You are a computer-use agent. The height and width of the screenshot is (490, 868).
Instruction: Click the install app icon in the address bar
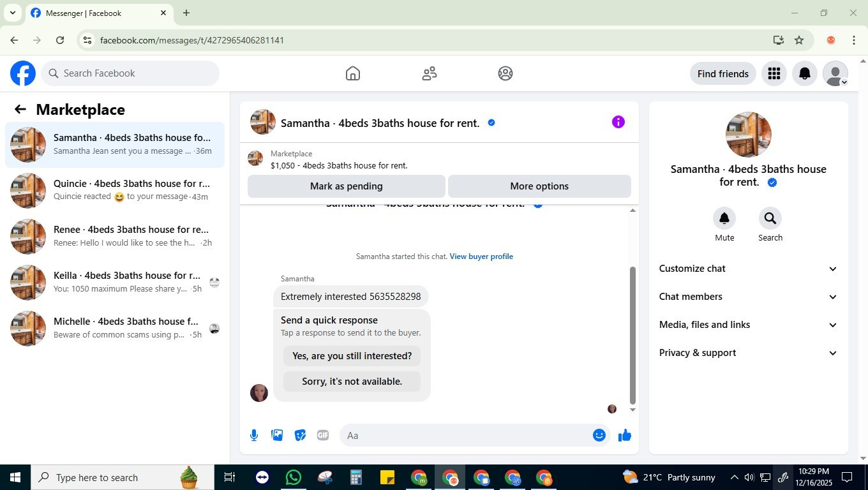click(x=779, y=40)
